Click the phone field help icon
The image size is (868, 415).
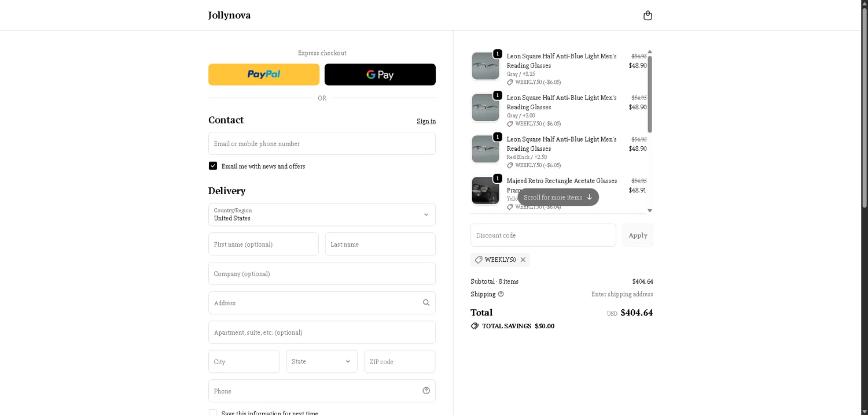pyautogui.click(x=426, y=391)
